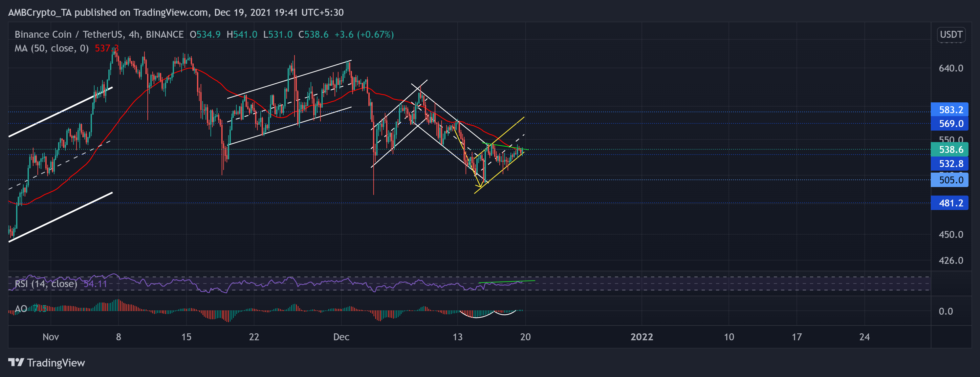Toggle visibility of the RSI (14, close) indicator

[46, 283]
